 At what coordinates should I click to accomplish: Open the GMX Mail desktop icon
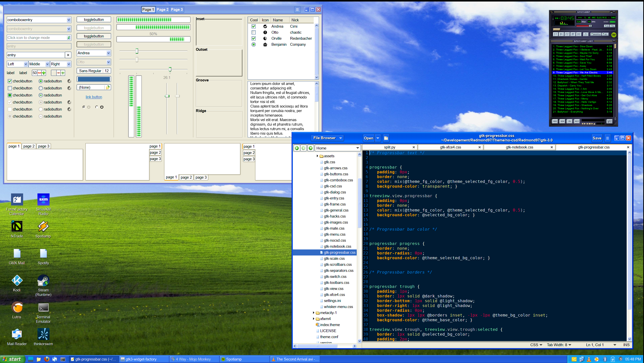click(x=17, y=256)
